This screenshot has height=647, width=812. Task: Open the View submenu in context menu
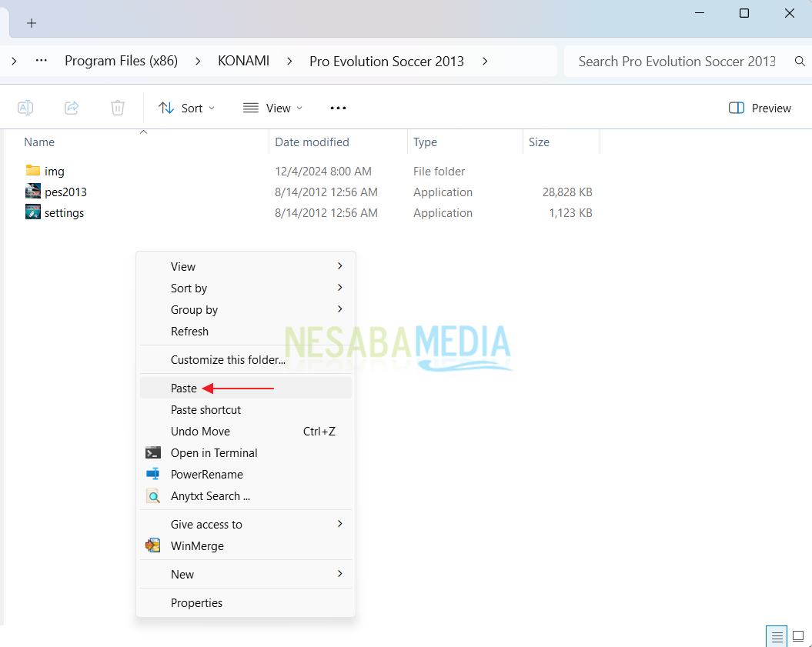pyautogui.click(x=246, y=266)
